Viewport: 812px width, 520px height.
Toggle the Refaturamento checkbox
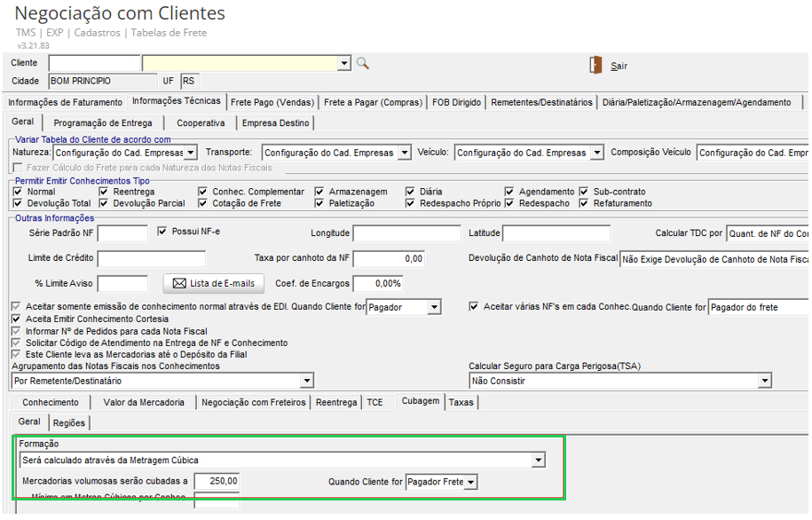584,203
